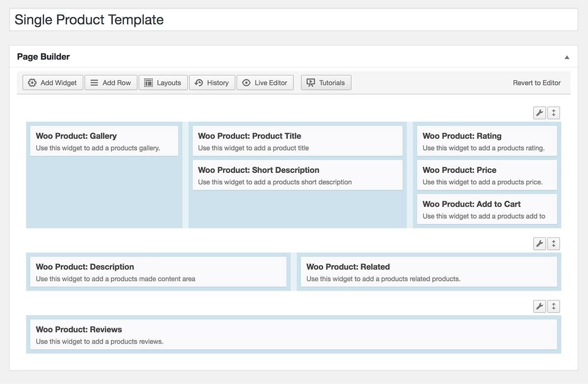Click the Single Product Template title field

point(294,20)
